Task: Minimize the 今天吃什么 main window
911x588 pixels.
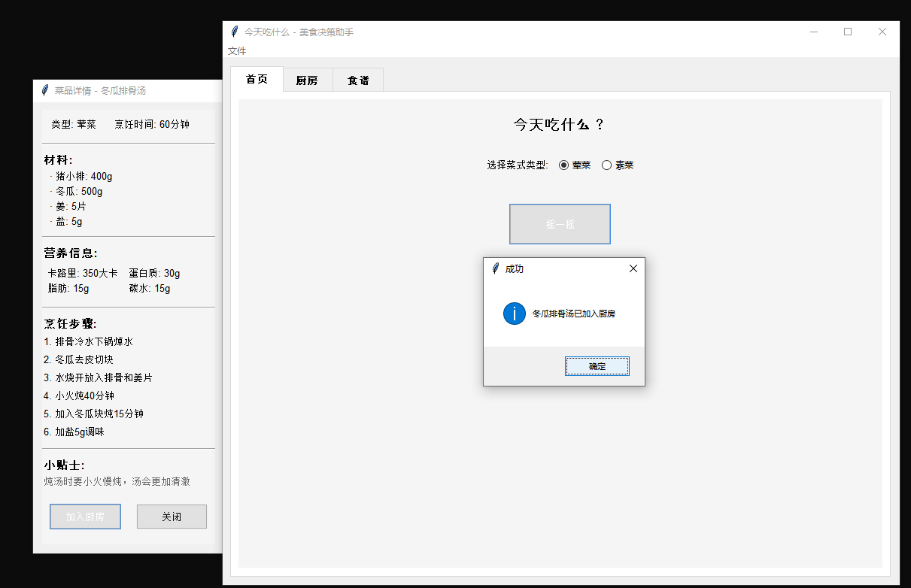Action: (x=814, y=32)
